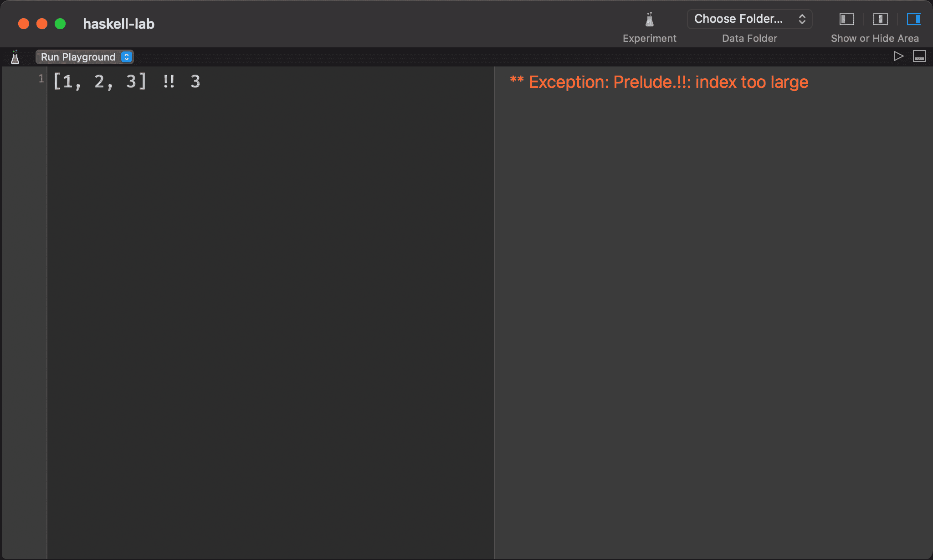The image size is (933, 560).
Task: Toggle the middle editor area
Action: tap(880, 19)
